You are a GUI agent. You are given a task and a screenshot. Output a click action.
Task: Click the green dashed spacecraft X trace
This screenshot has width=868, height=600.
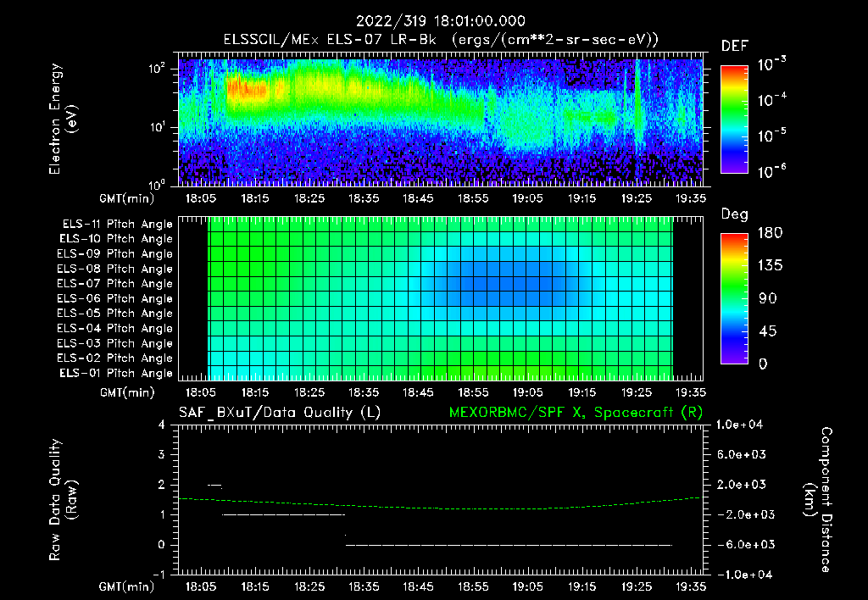tap(440, 507)
